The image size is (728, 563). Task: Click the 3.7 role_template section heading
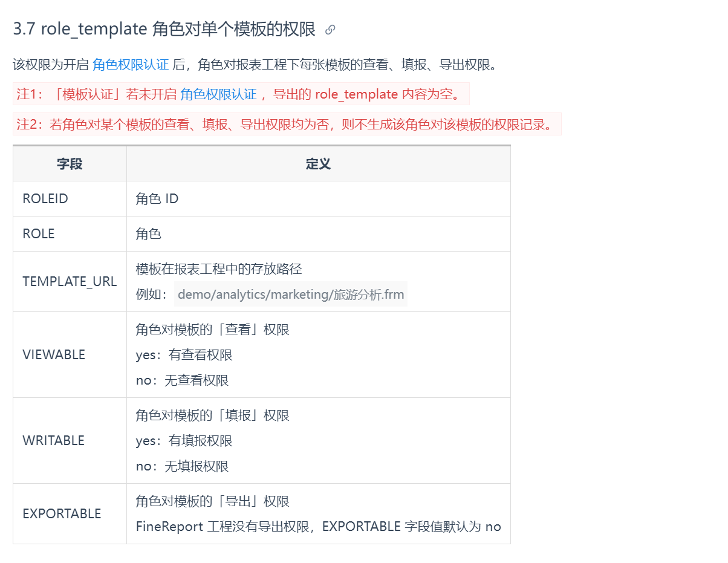tap(164, 29)
